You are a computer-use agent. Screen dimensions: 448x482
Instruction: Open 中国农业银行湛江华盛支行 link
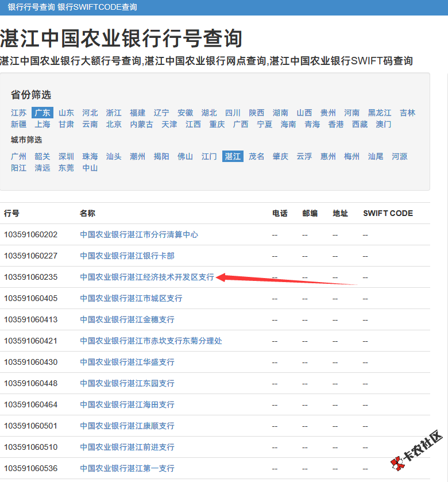[x=127, y=362]
